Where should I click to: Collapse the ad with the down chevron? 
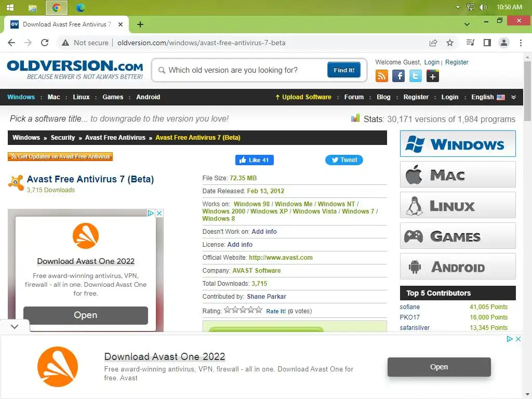coord(14,327)
